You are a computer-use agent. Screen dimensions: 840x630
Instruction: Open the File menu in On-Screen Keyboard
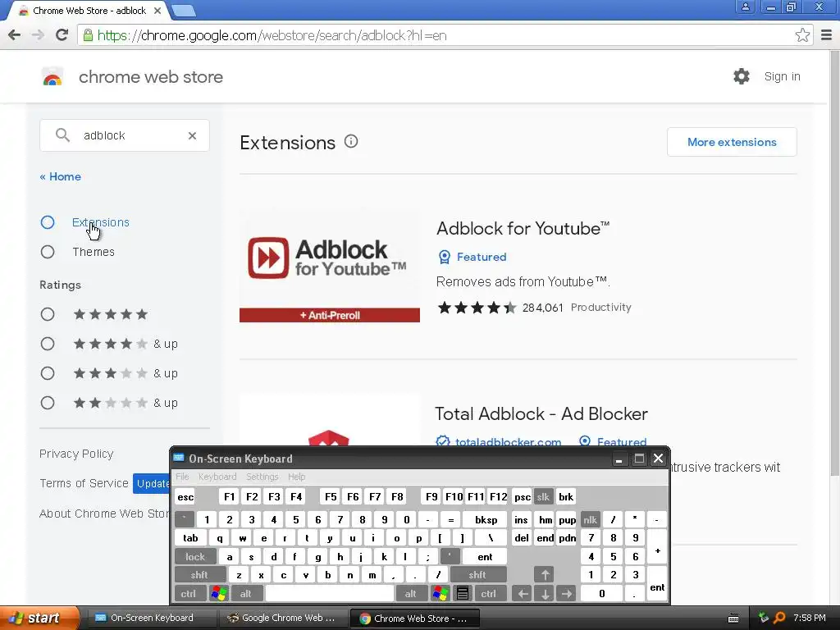point(182,477)
